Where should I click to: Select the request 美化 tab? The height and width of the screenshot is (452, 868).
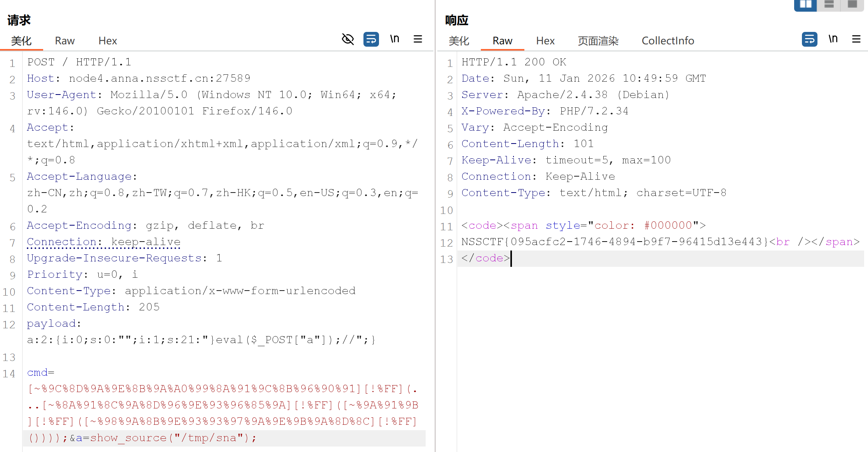click(21, 41)
